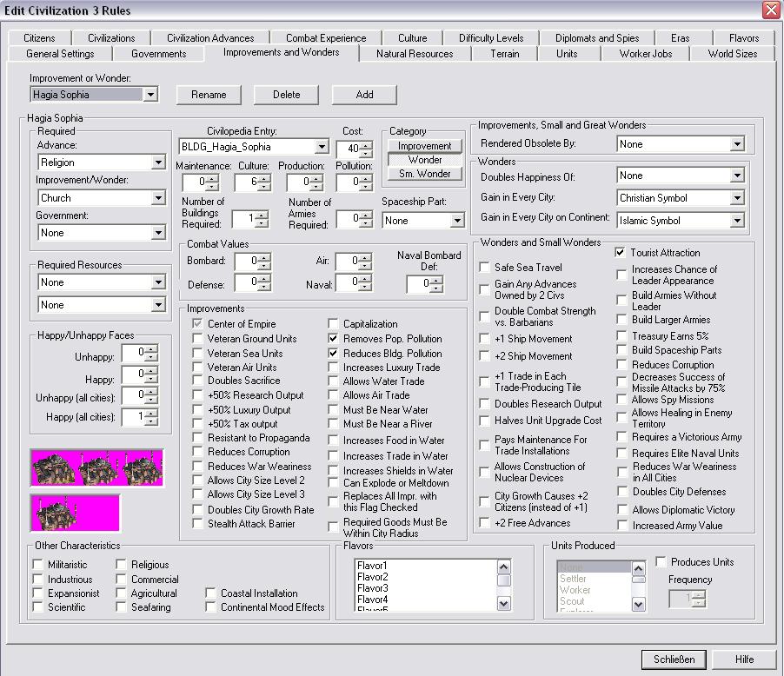Toggle the Religious characteristic checkbox
784x676 pixels.
click(x=123, y=565)
